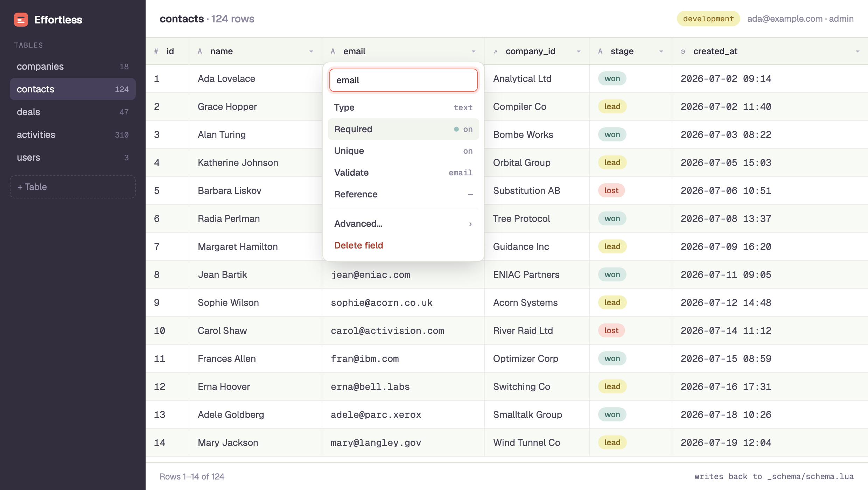
Task: Select the email cell adele@parc.xerox
Action: (x=403, y=415)
